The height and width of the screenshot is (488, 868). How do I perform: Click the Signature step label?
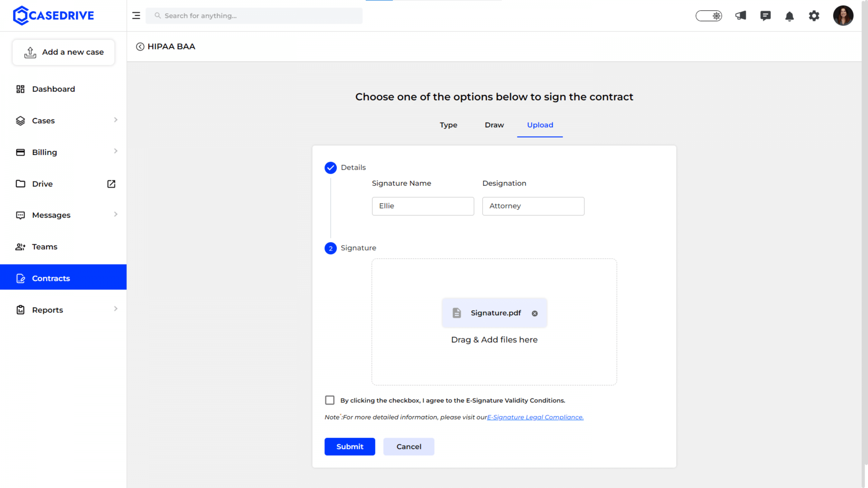[358, 248]
